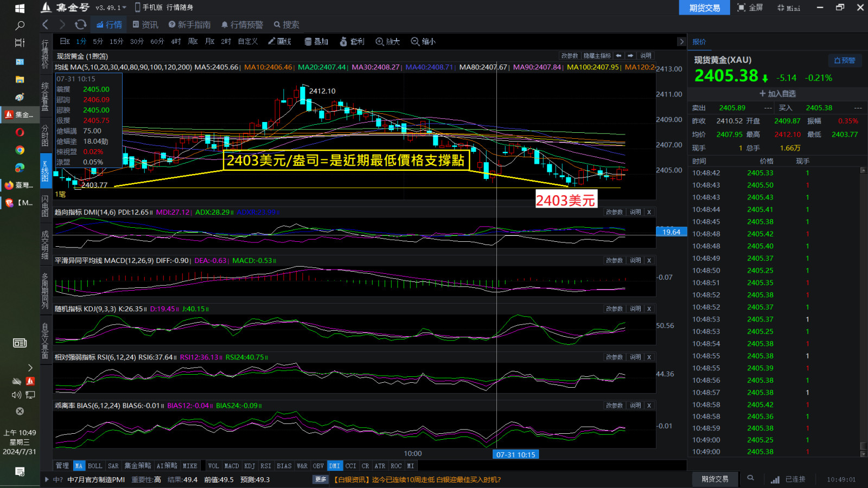
Task: Click 加入自选 to add to watchlist
Action: point(777,94)
